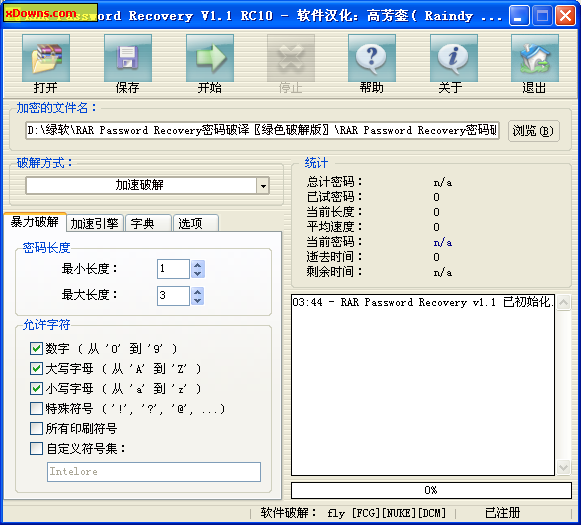This screenshot has height=525, width=581.
Task: Close the RAR Password Recovery window
Action: (565, 16)
